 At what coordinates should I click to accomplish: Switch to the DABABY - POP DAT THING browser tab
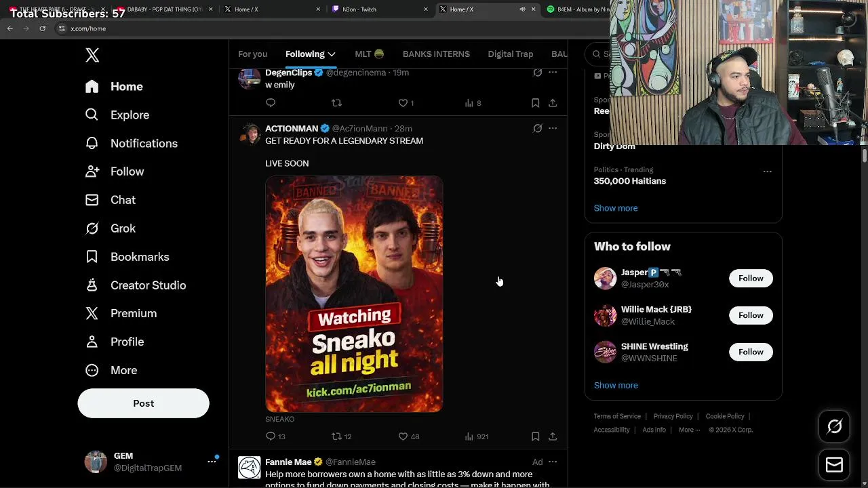click(x=165, y=9)
